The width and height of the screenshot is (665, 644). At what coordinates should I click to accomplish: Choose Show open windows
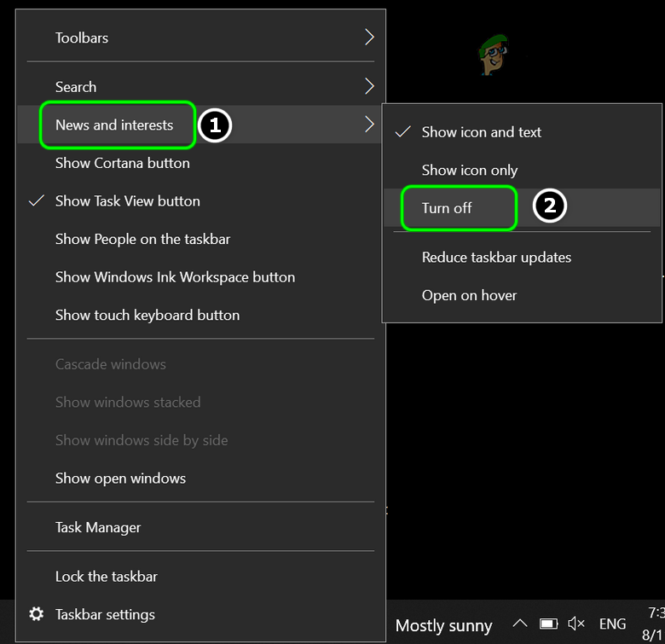pos(120,479)
